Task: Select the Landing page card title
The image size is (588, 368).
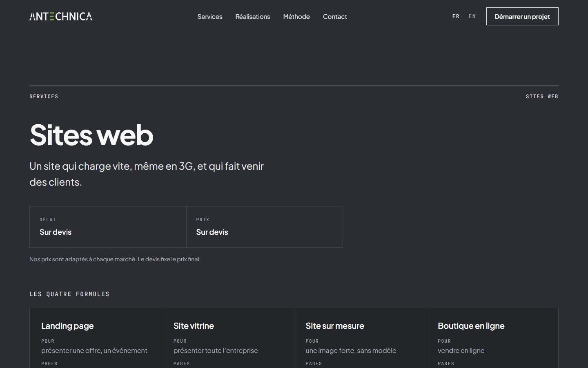Action: click(x=67, y=326)
